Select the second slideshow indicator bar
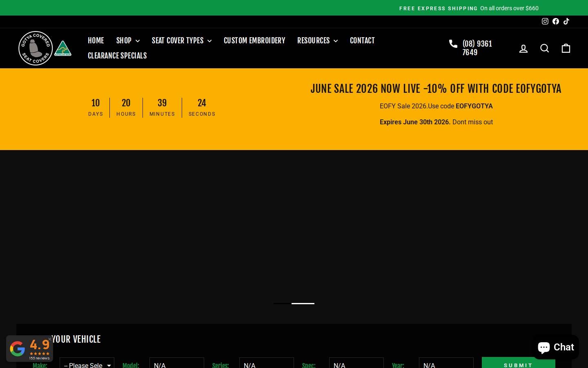Viewport: 588px width, 368px height. click(x=303, y=303)
